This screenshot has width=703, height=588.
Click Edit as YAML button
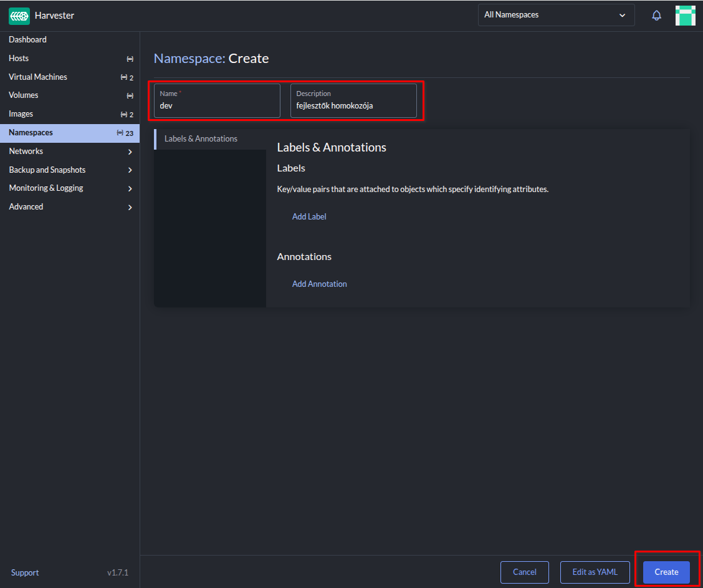[x=595, y=572]
